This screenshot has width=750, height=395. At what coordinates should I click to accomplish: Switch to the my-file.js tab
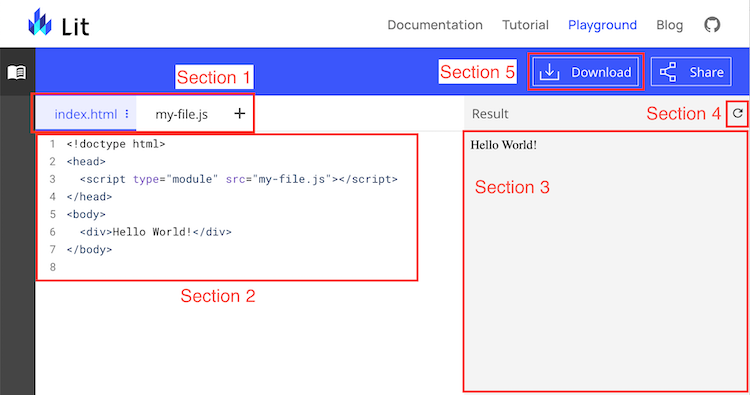(182, 114)
